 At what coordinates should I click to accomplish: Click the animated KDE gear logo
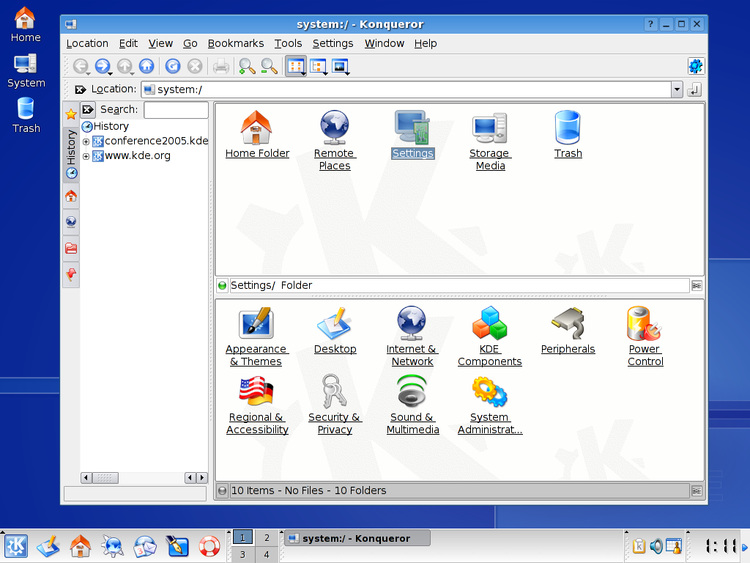click(x=695, y=66)
